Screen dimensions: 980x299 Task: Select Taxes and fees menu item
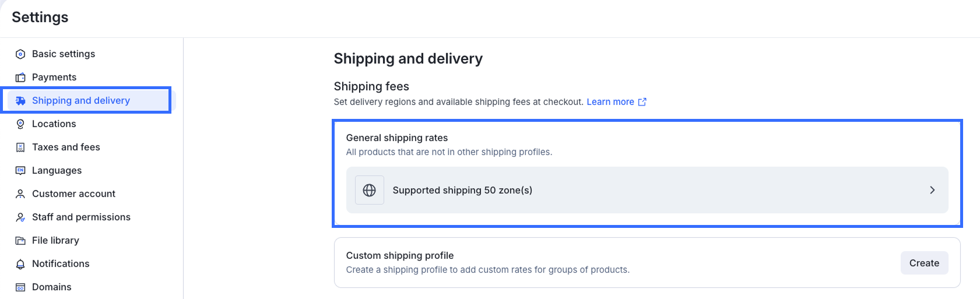point(66,147)
